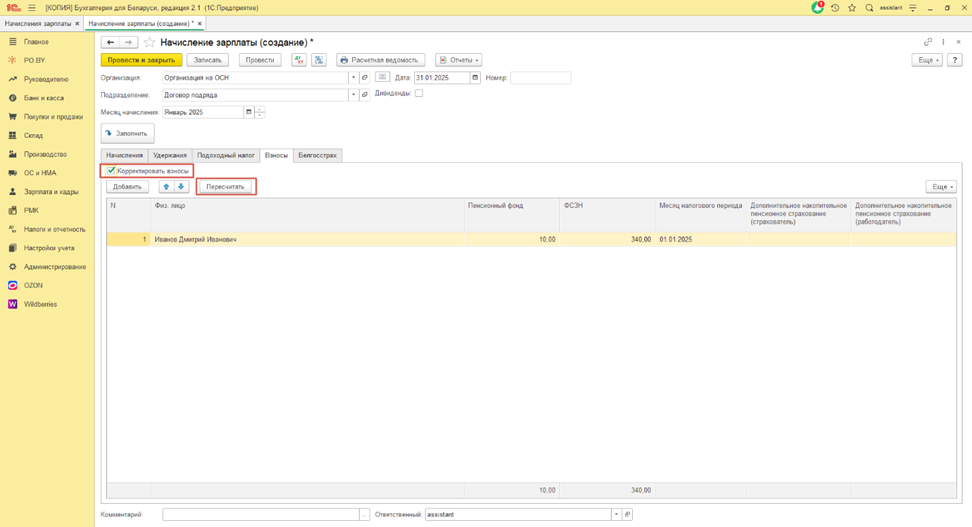Click into the Номер field
This screenshot has width=972, height=527.
pyautogui.click(x=541, y=78)
